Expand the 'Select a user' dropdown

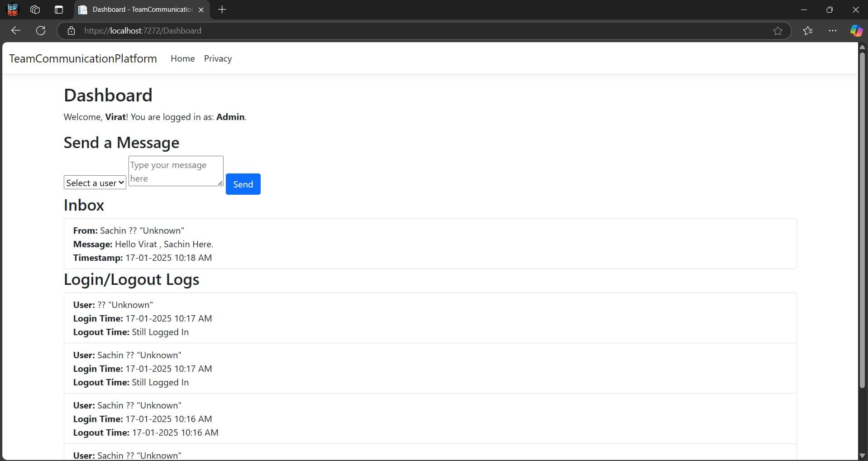point(95,182)
